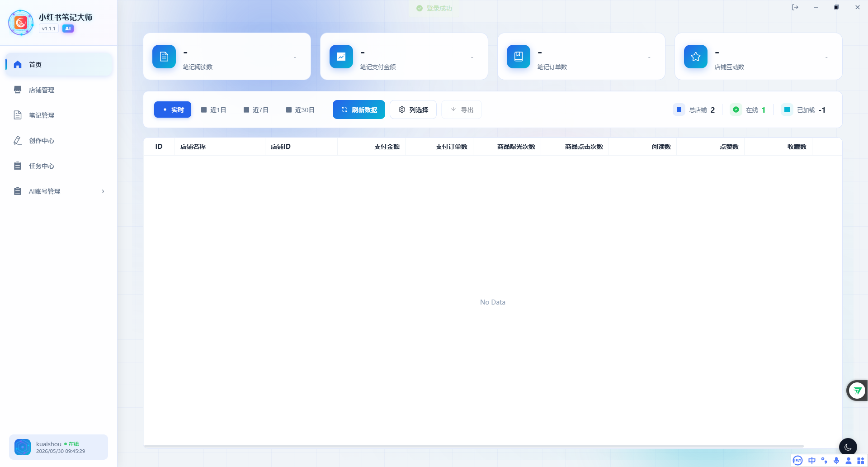Open the iFLY toolbox grid icon
Image resolution: width=868 pixels, height=467 pixels.
tap(861, 461)
